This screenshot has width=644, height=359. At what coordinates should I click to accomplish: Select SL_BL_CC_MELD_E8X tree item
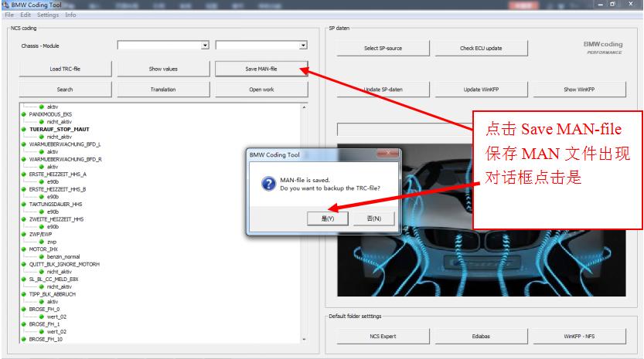coord(53,279)
